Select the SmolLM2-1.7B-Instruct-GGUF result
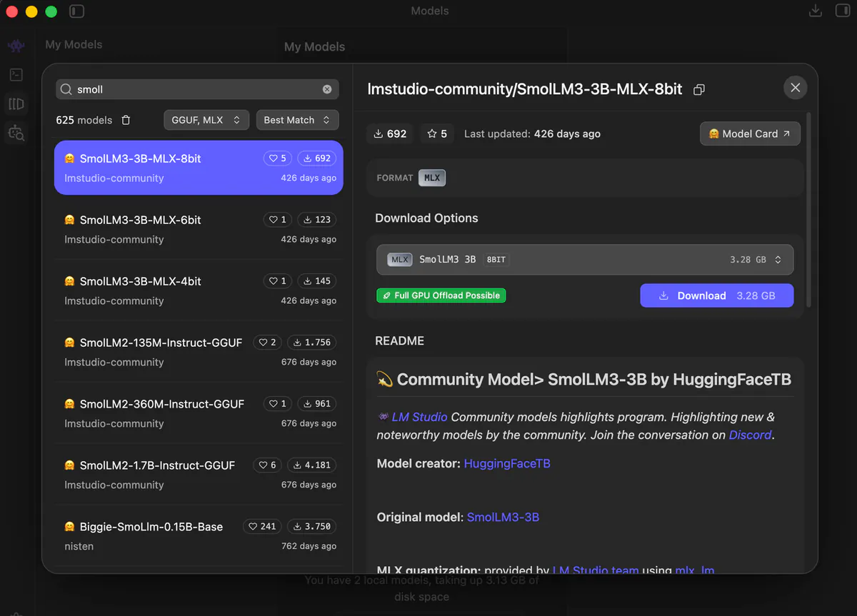This screenshot has height=616, width=857. [199, 475]
